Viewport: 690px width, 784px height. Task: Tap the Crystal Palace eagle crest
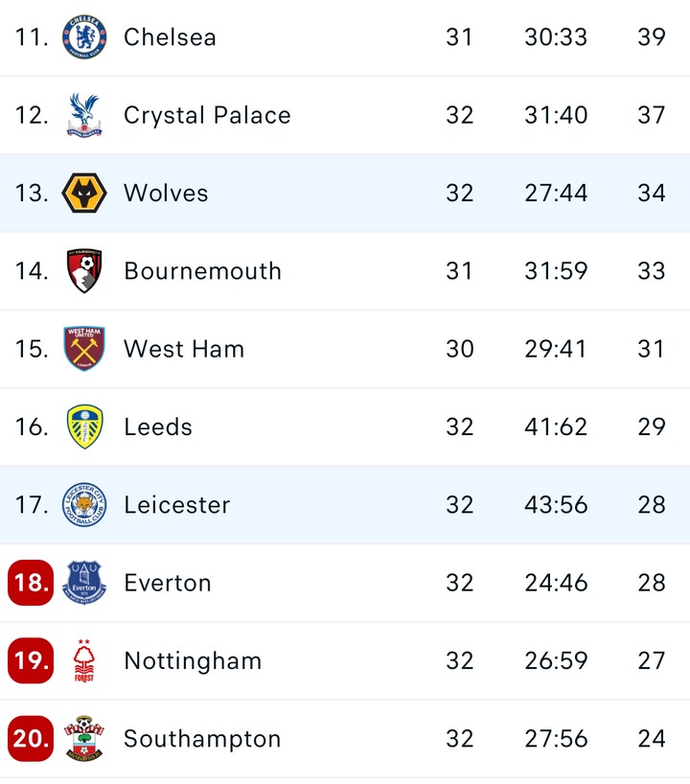tap(84, 115)
